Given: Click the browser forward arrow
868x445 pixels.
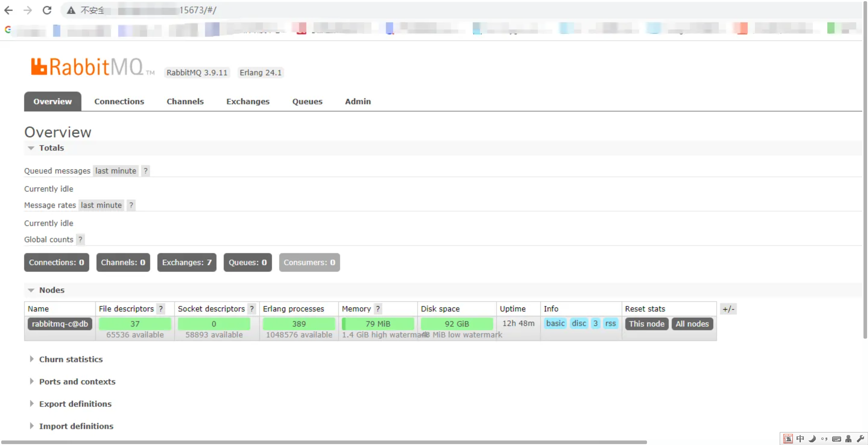Looking at the screenshot, I should (28, 10).
